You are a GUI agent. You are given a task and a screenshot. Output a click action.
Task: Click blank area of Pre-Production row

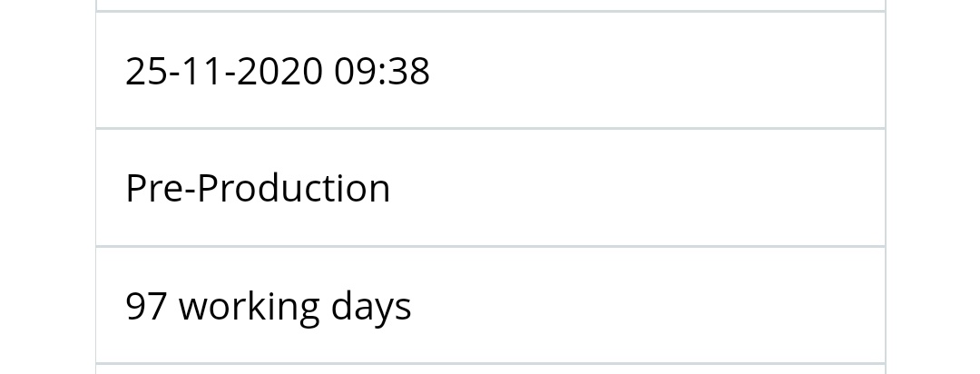pos(638,188)
